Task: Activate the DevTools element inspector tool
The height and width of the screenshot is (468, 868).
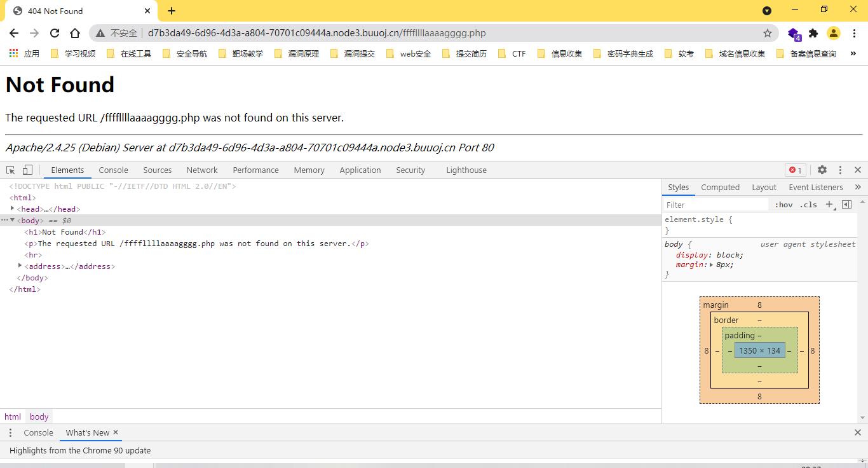Action: coord(11,170)
